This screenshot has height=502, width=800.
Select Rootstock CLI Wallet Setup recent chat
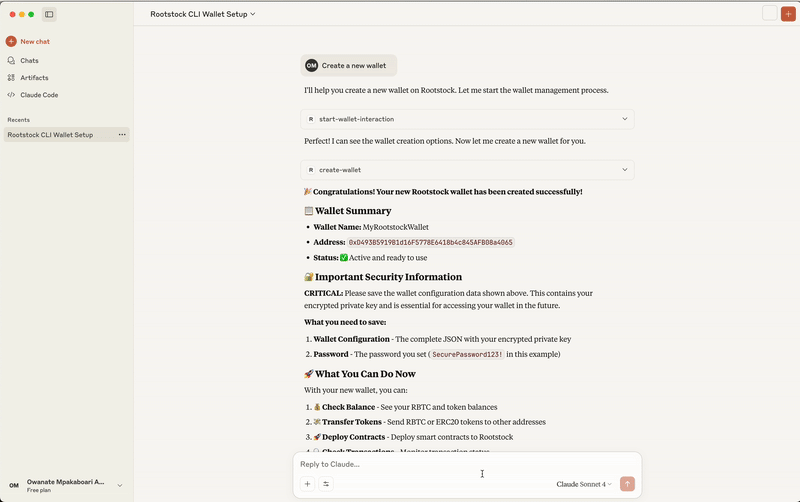[50, 134]
